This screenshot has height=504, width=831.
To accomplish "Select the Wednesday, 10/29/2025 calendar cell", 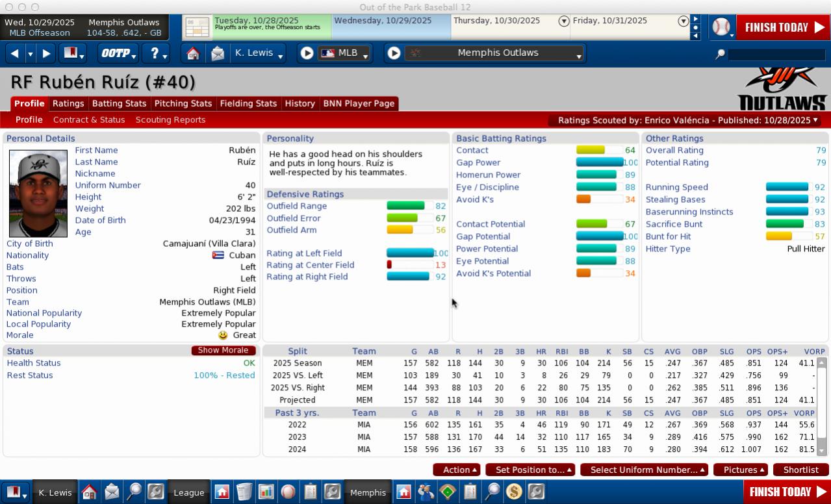I will click(x=392, y=27).
